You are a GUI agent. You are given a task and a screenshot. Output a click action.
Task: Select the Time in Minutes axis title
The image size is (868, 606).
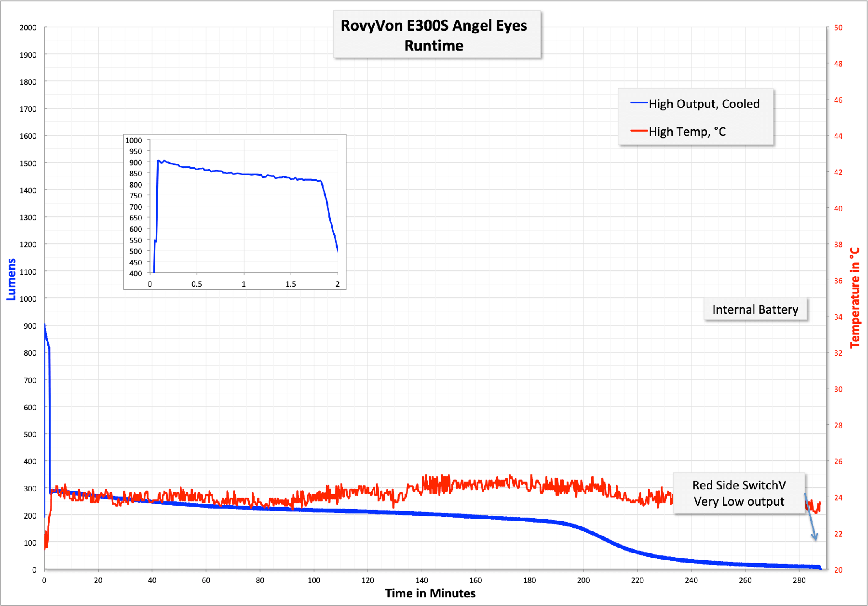coord(430,593)
